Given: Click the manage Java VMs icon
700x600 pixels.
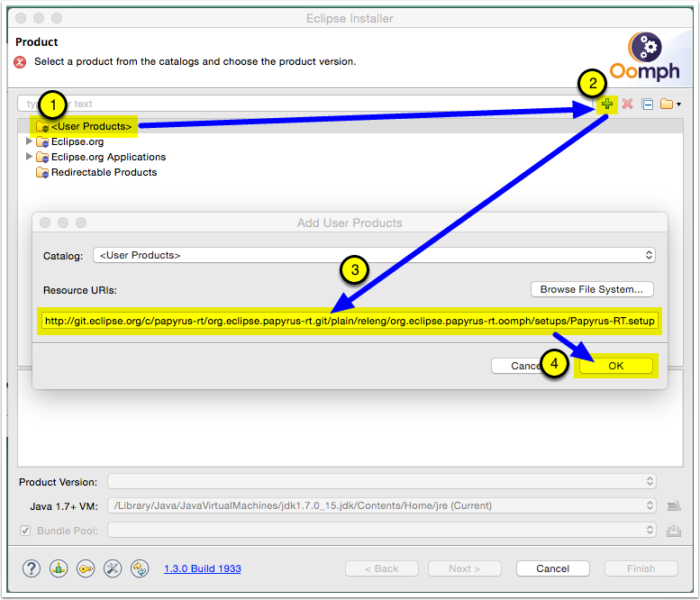Looking at the screenshot, I should coord(674,505).
